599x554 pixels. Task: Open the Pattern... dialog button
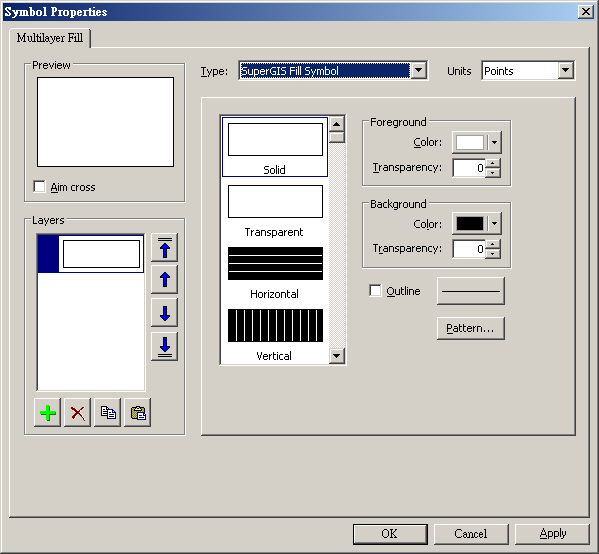click(471, 328)
